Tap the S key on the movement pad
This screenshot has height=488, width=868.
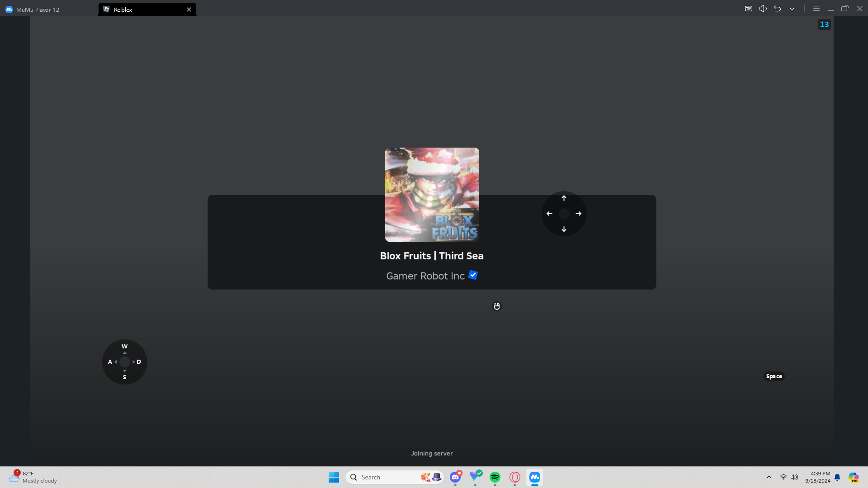(x=124, y=377)
